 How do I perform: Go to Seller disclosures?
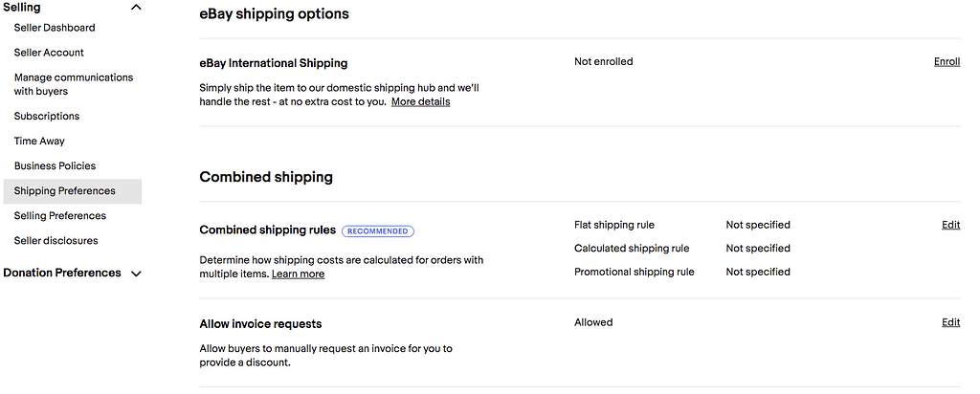coord(56,241)
